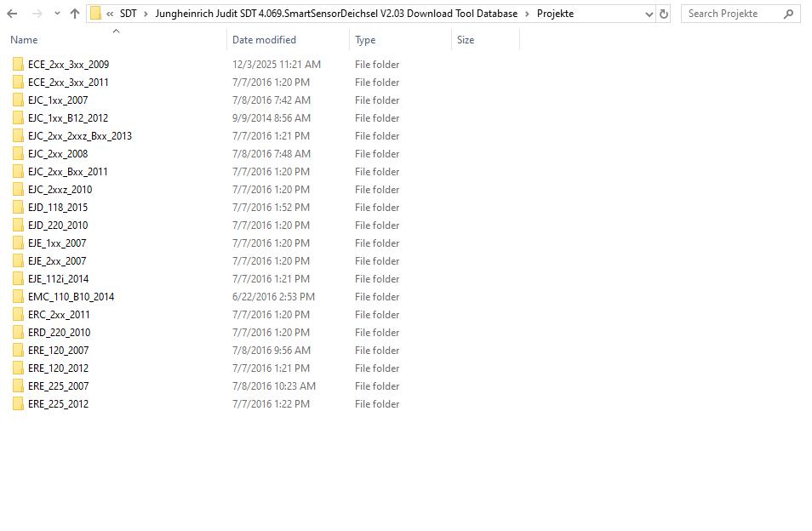The height and width of the screenshot is (531, 812).
Task: Sort by Size column header
Action: (x=465, y=40)
